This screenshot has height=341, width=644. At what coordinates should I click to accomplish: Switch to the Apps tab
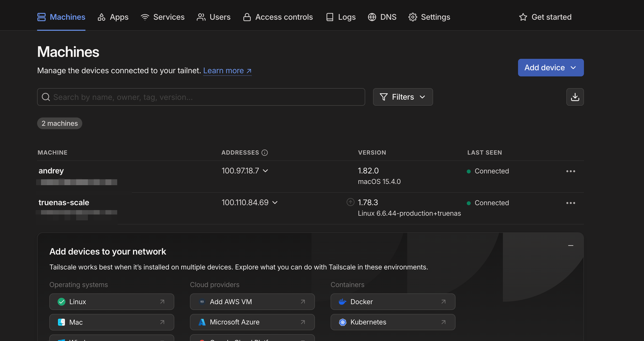click(x=113, y=17)
